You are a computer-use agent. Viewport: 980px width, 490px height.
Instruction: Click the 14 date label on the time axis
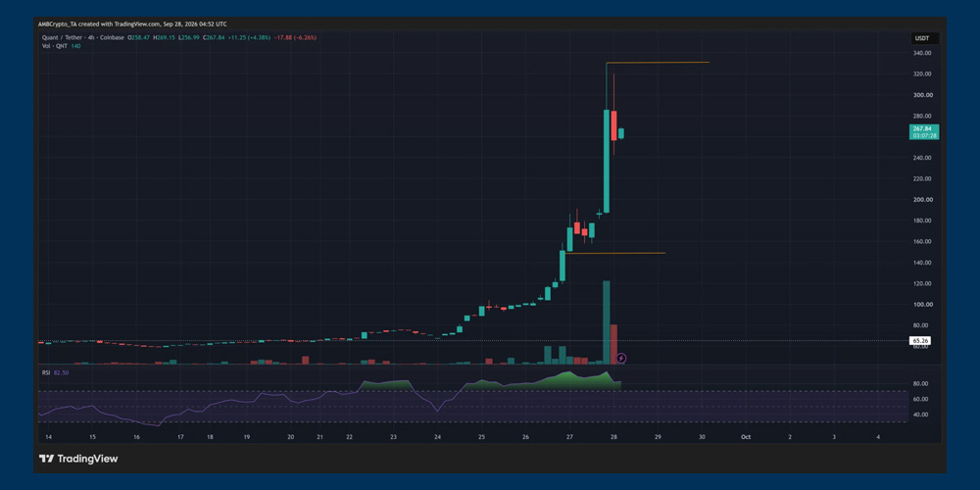point(49,437)
